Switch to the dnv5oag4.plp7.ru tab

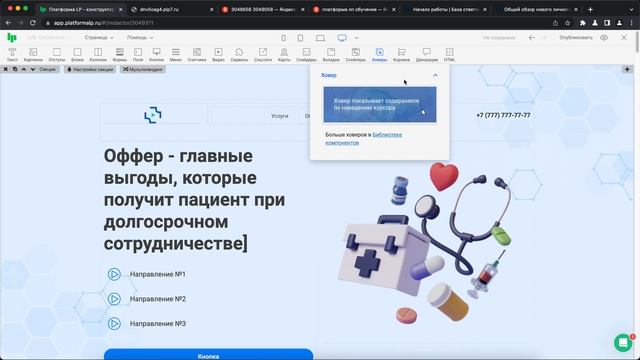click(172, 9)
